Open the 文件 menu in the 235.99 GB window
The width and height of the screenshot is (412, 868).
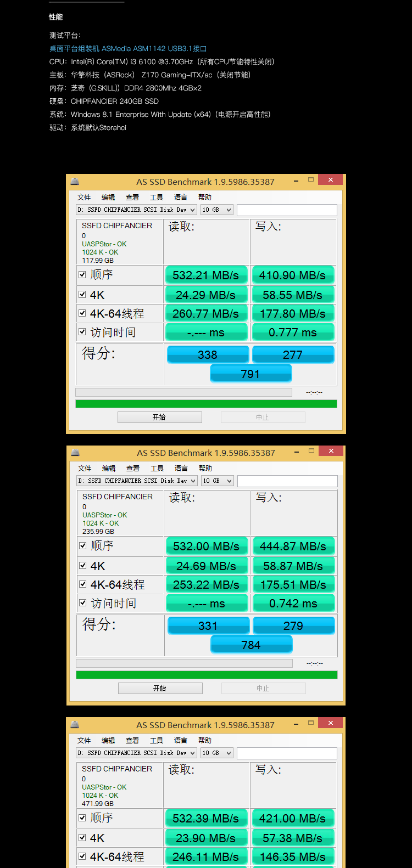pos(85,468)
